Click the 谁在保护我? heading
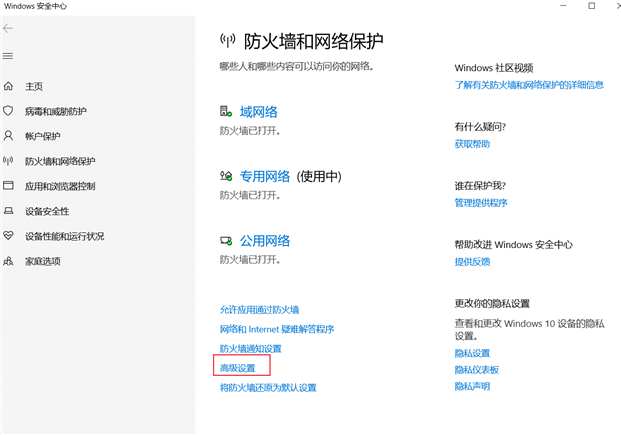The image size is (621, 435). [480, 186]
